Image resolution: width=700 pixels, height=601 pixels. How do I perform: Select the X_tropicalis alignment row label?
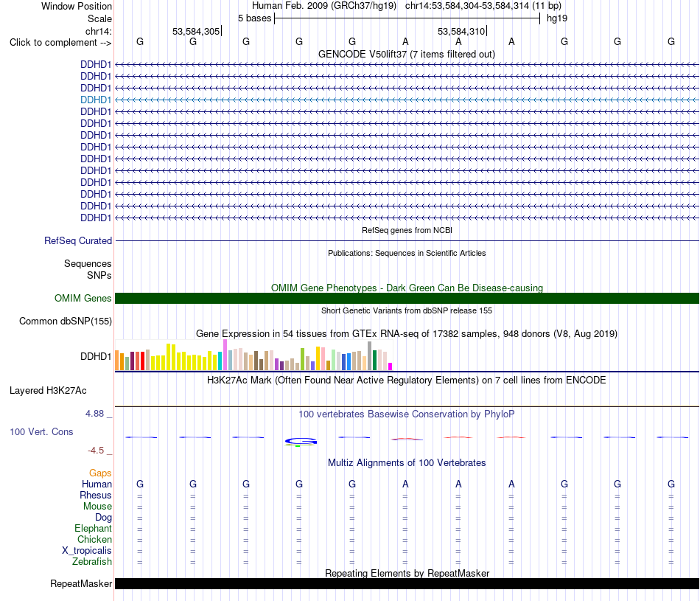click(x=87, y=551)
